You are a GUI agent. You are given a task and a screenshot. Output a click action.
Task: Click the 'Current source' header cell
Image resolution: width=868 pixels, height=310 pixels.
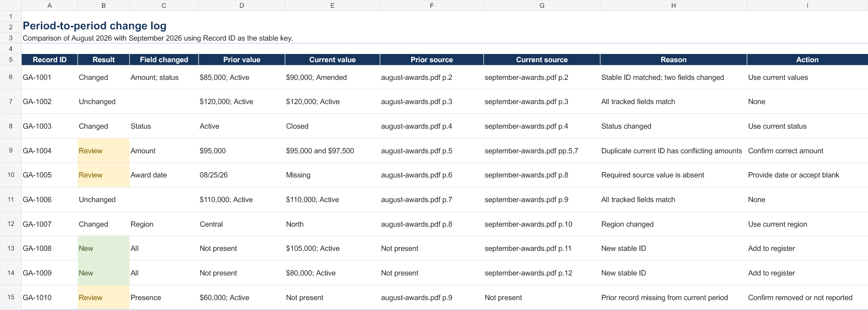click(x=542, y=60)
